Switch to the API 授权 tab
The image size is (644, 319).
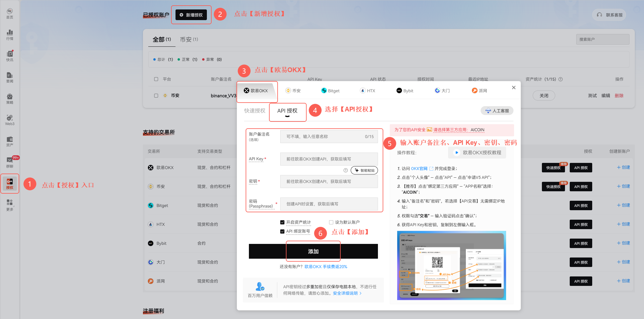point(287,111)
